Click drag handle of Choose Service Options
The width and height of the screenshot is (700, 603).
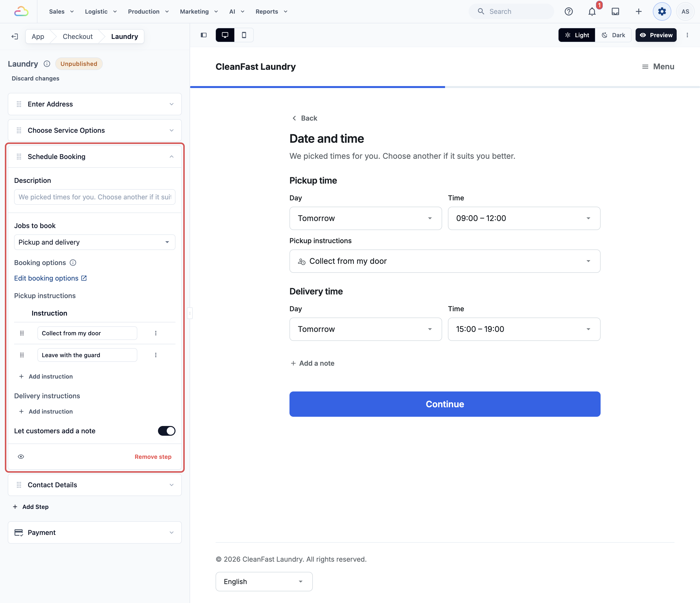pos(19,131)
